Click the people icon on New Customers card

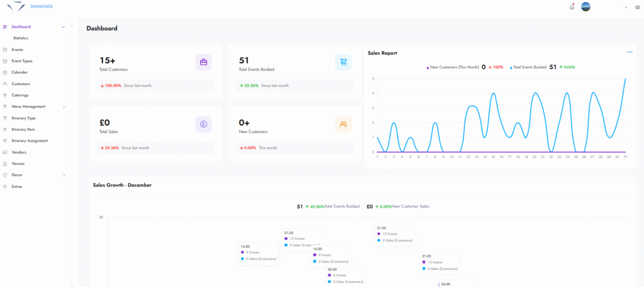[343, 124]
